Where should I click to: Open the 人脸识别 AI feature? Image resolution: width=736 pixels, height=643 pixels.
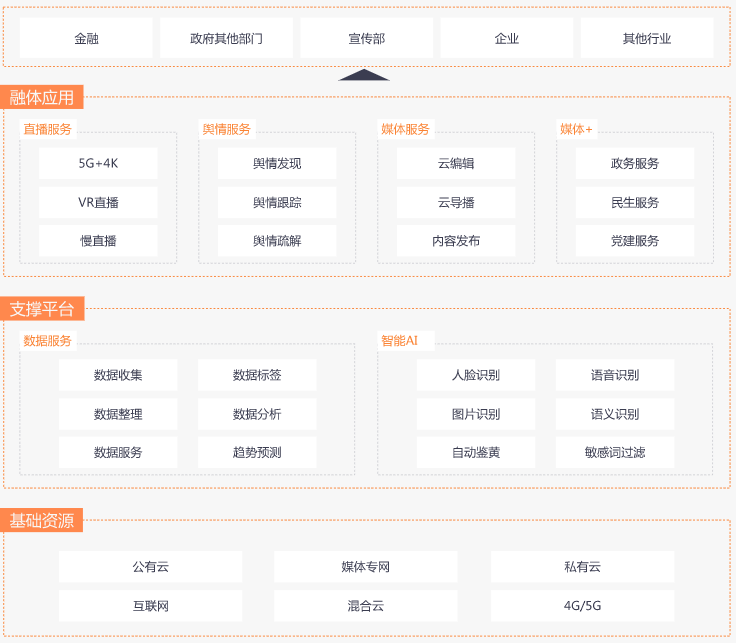pos(476,375)
